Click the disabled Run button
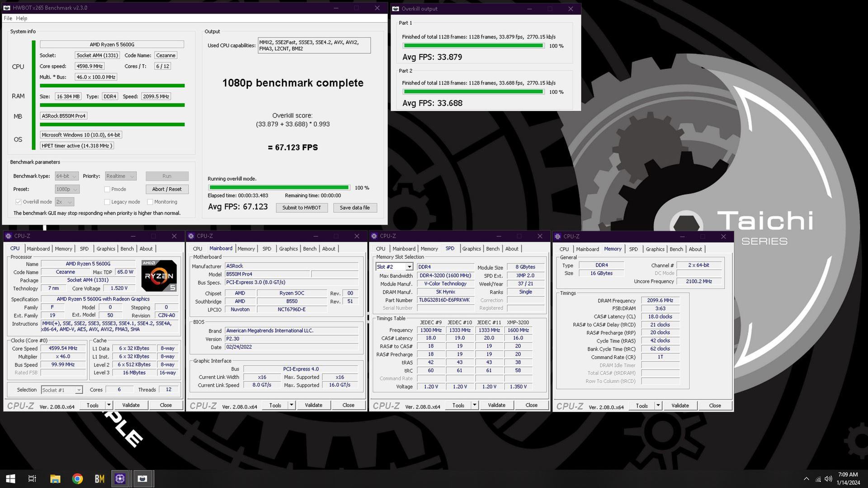 (167, 176)
